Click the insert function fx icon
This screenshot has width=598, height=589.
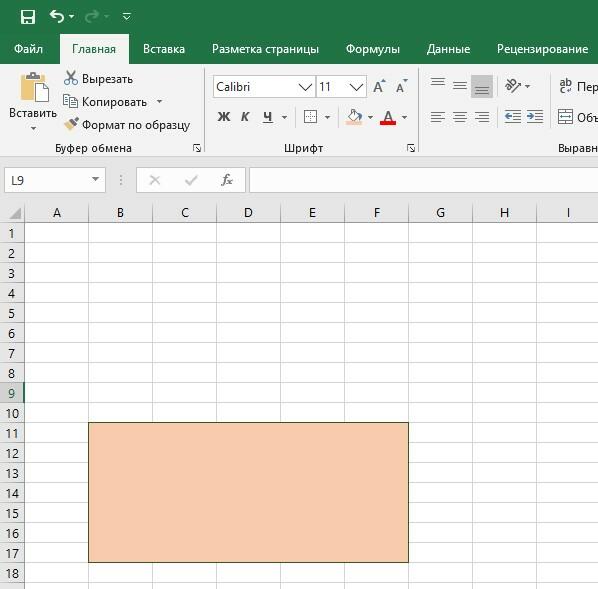pos(227,180)
